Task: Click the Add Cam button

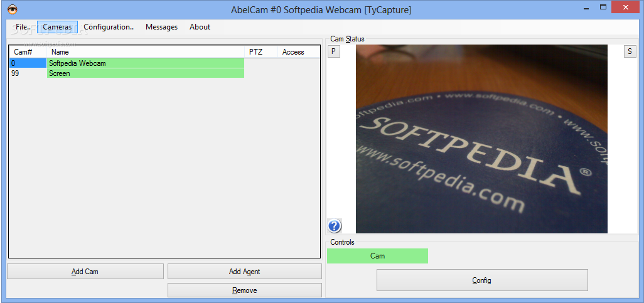Action: (x=85, y=272)
